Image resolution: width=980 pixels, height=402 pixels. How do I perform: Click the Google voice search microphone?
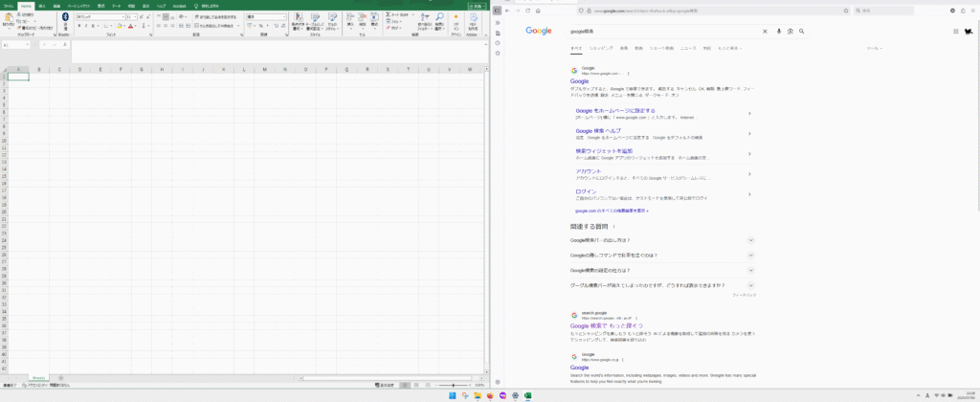click(779, 32)
